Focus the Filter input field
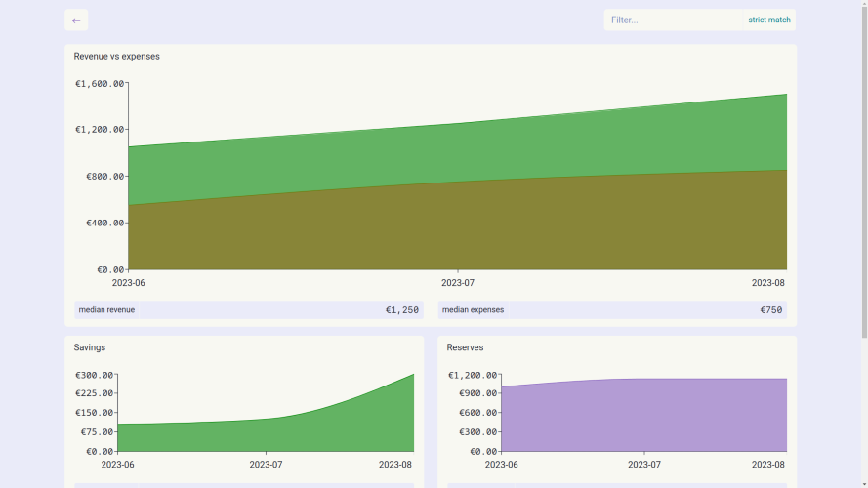Image resolution: width=868 pixels, height=488 pixels. [673, 20]
